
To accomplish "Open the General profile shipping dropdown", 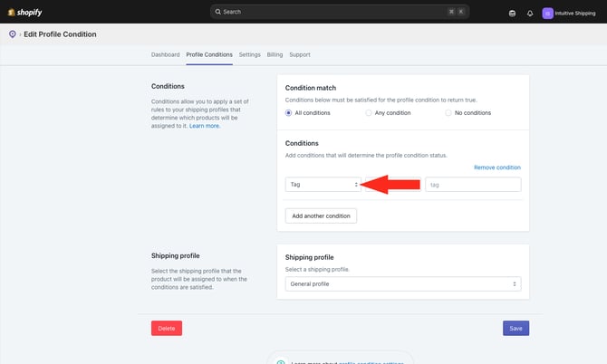I will tap(403, 284).
